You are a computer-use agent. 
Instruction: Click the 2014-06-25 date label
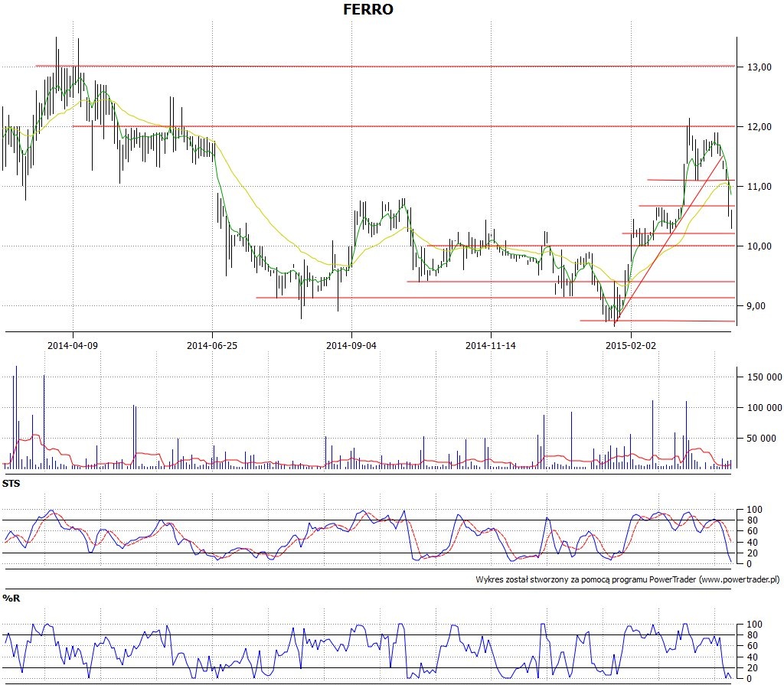212,345
